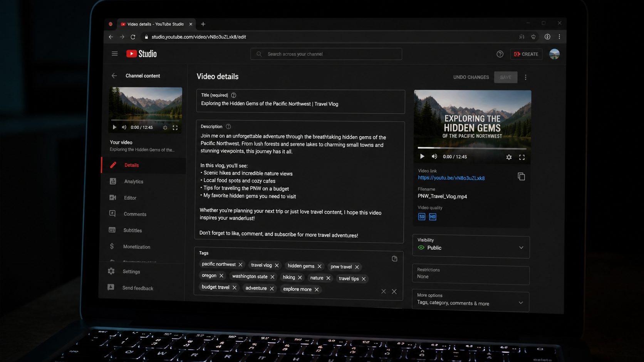Expand the Visibility dropdown
Image resolution: width=644 pixels, height=362 pixels.
[471, 247]
